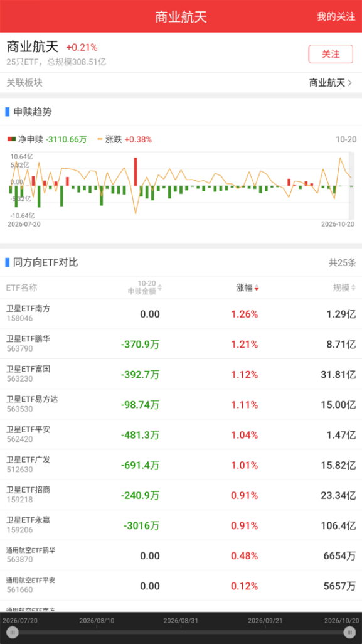Select the right timeline range handle
The width and height of the screenshot is (362, 644).
(x=349, y=631)
